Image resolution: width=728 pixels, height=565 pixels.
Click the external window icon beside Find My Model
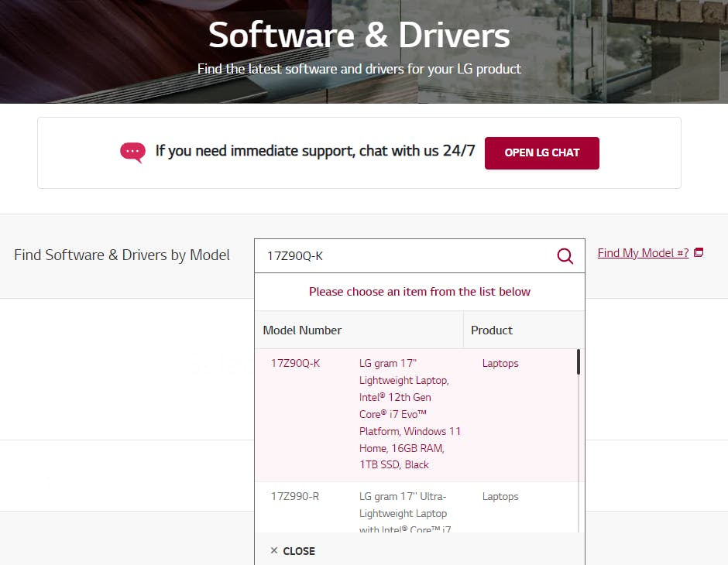[x=699, y=253]
